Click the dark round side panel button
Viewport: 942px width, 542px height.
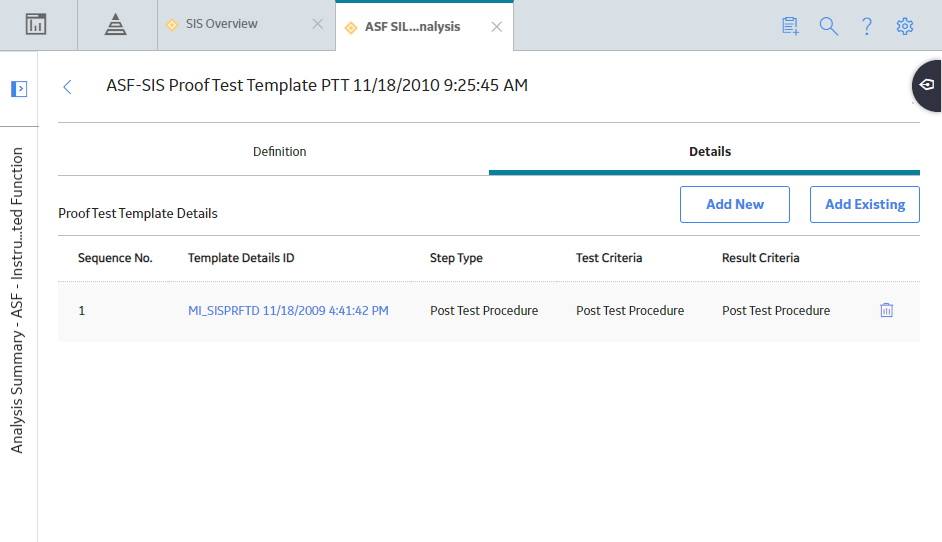(x=928, y=85)
